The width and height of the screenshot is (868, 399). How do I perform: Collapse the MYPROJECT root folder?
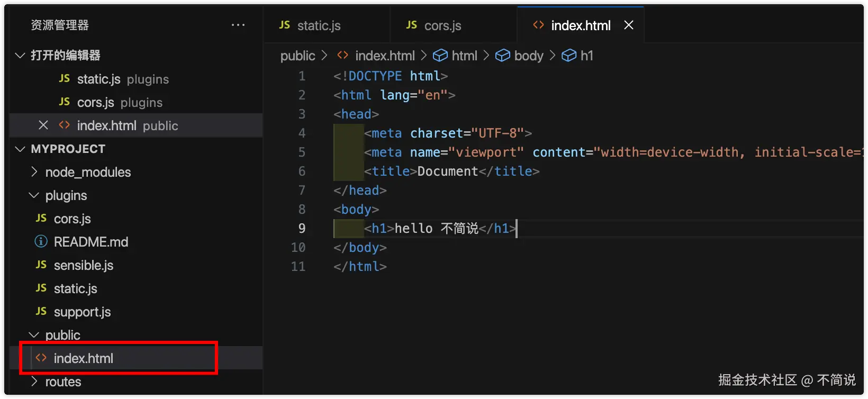(20, 149)
